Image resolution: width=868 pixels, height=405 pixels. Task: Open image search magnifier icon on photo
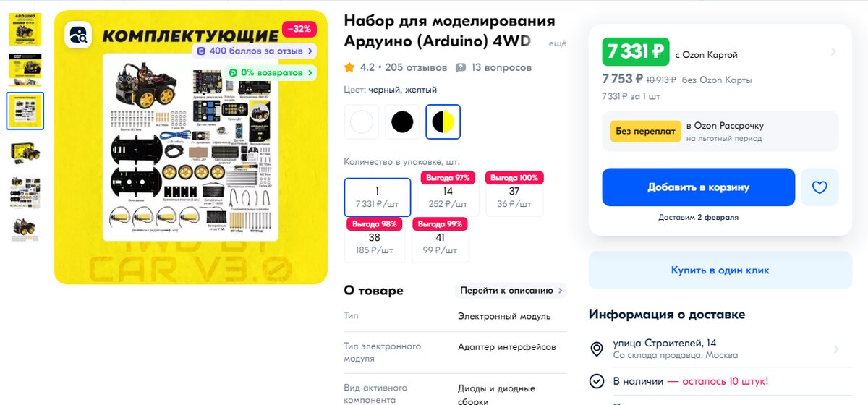[77, 35]
